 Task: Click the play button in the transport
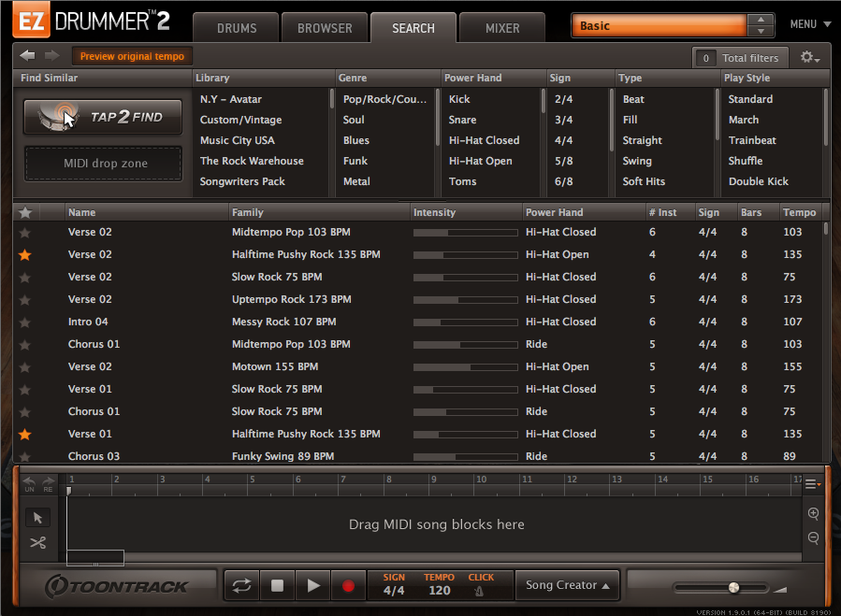(312, 584)
